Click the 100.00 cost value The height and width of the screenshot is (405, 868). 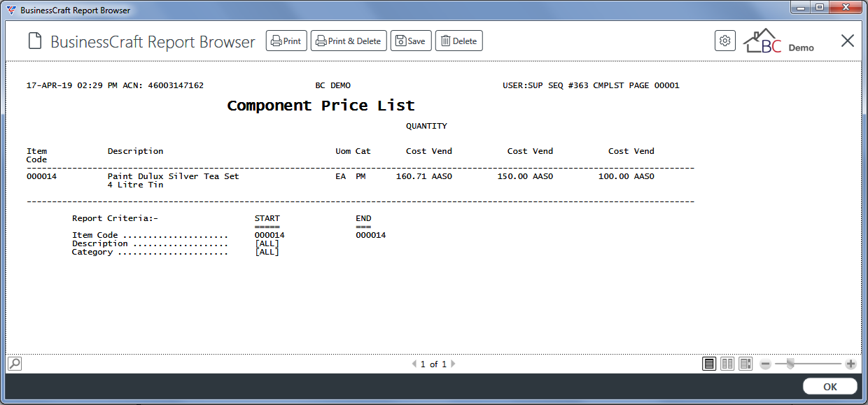(613, 176)
